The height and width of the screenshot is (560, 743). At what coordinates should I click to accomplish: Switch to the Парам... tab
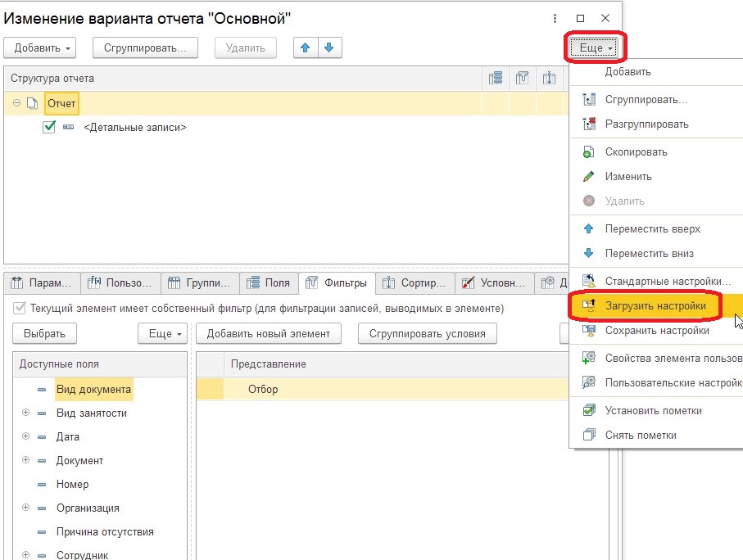pos(42,282)
